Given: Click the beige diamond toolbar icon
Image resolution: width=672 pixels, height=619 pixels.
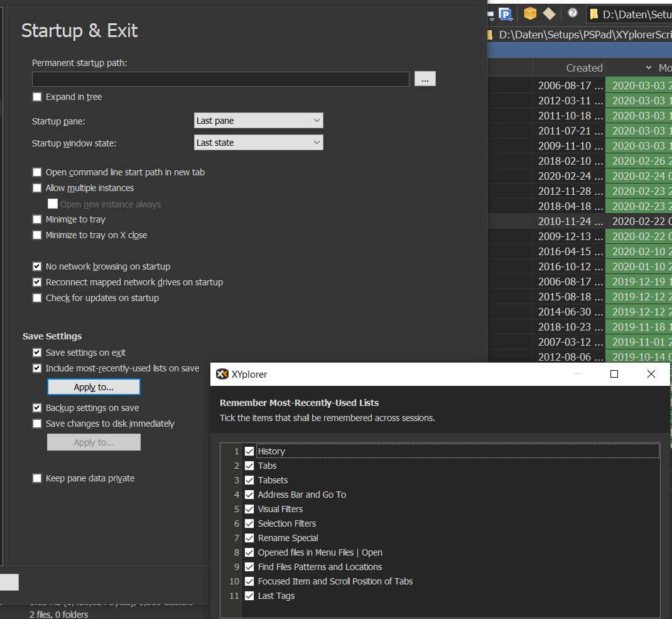Looking at the screenshot, I should pyautogui.click(x=549, y=13).
